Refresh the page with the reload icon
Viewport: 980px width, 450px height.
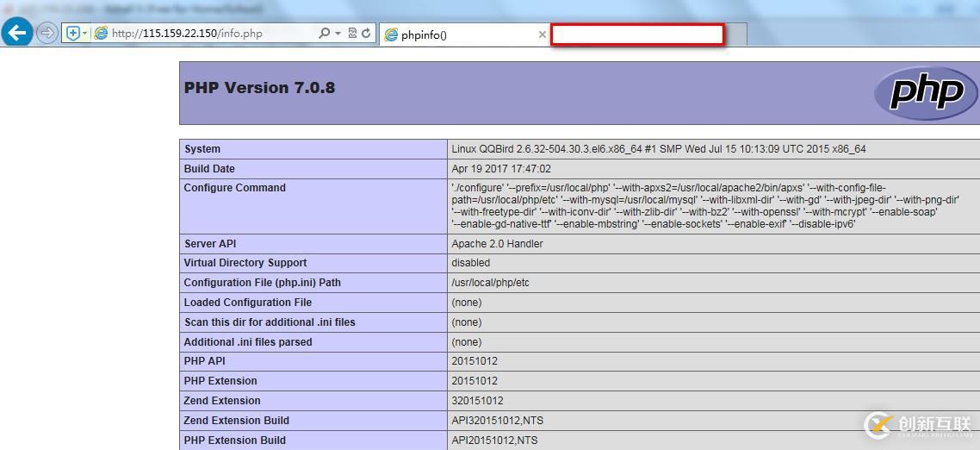366,33
